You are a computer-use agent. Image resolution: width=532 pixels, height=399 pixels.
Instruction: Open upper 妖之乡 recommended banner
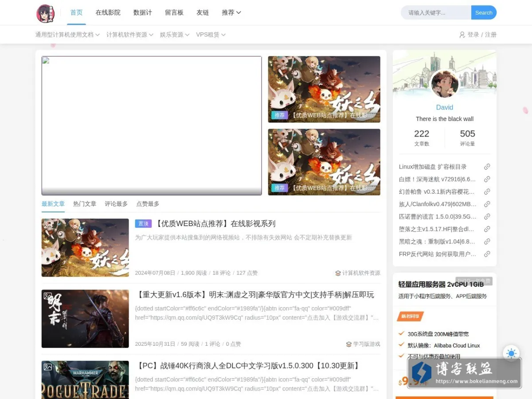(x=324, y=89)
